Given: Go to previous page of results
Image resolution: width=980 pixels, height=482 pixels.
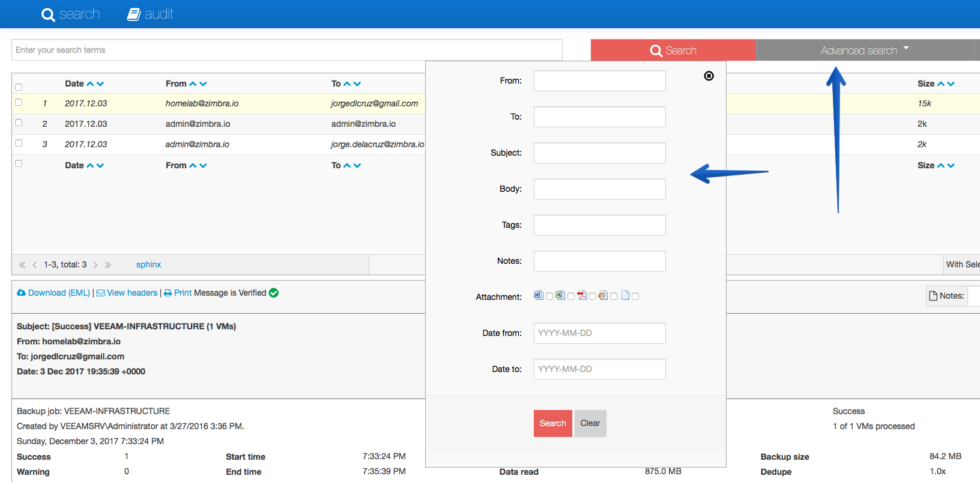Looking at the screenshot, I should (35, 265).
